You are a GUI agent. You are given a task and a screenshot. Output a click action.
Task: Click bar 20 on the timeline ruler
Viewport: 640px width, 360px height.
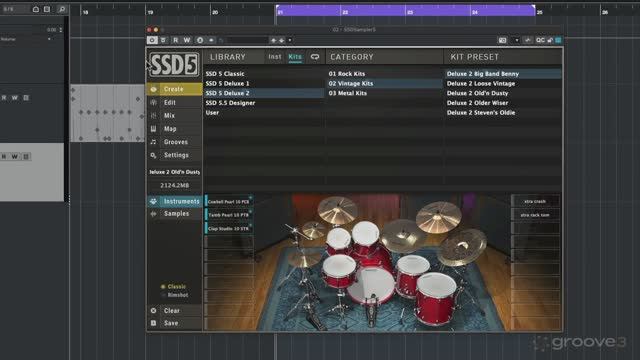coord(215,12)
